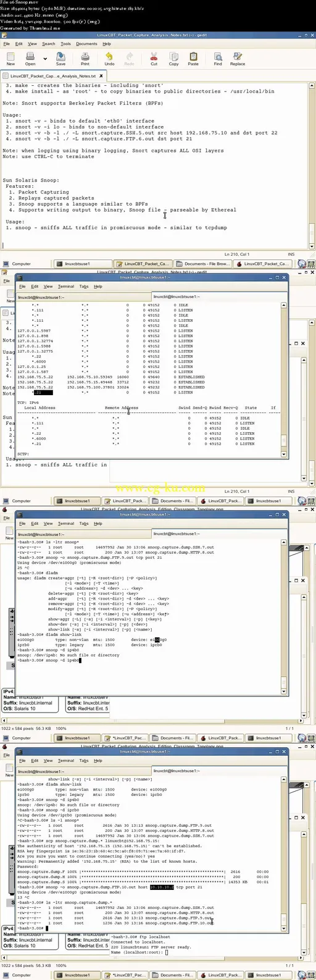Click the line '2. Replays captured packets'
Viewport: 316px width, 980px height.
point(51,198)
